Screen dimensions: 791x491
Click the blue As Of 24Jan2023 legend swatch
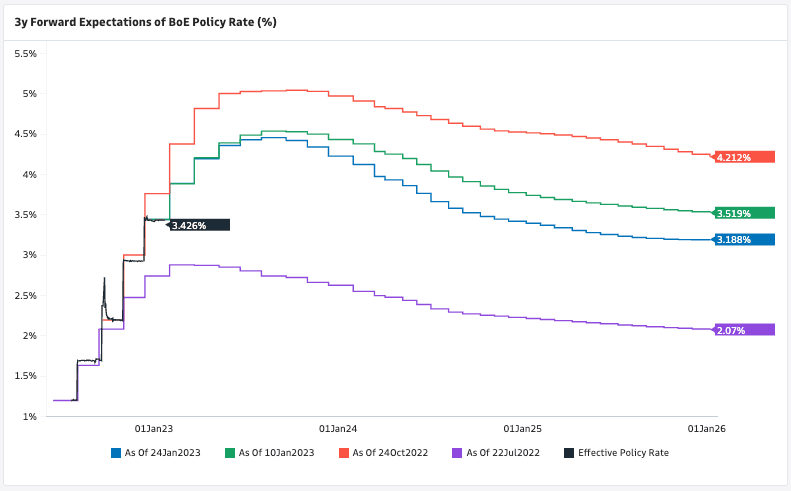[116, 453]
